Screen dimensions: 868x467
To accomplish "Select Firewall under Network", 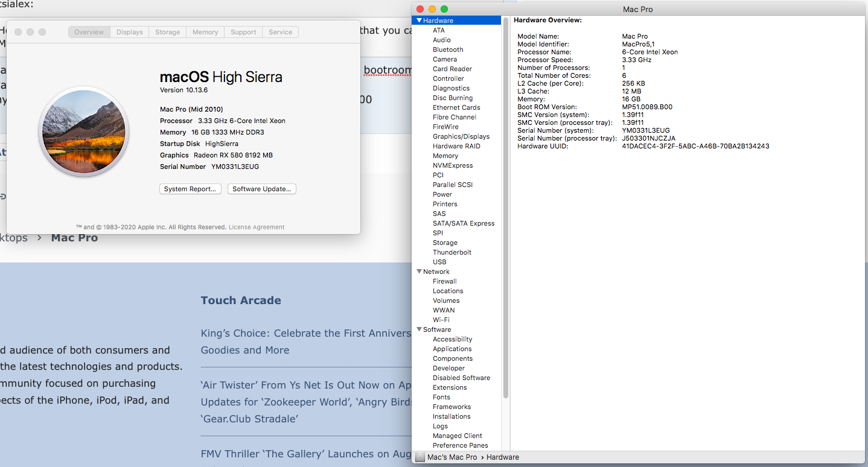I will pyautogui.click(x=445, y=281).
